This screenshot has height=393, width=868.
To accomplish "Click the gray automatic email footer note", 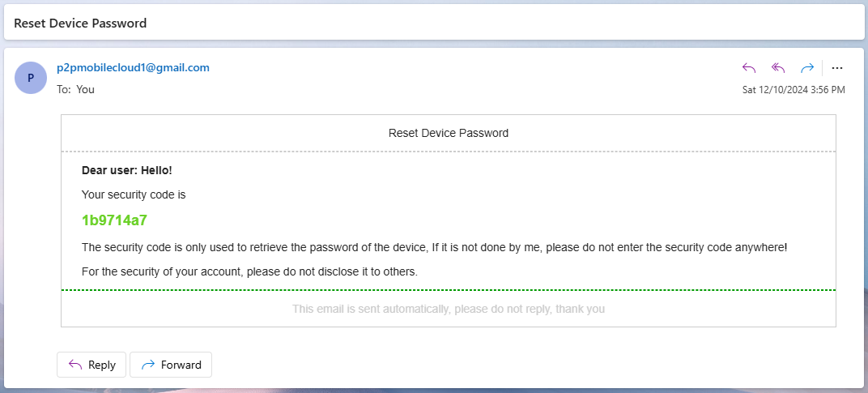I will point(449,309).
